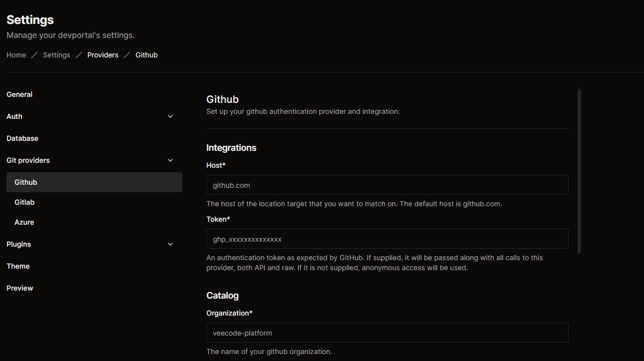Viewport: 644px width, 361px height.
Task: Open Preview in the sidebar
Action: point(20,288)
